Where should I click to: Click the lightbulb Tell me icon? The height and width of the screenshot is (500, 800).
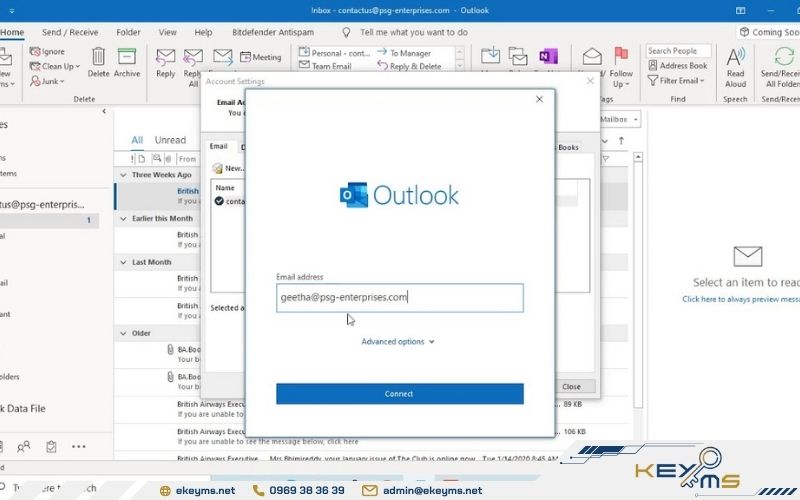coord(346,33)
